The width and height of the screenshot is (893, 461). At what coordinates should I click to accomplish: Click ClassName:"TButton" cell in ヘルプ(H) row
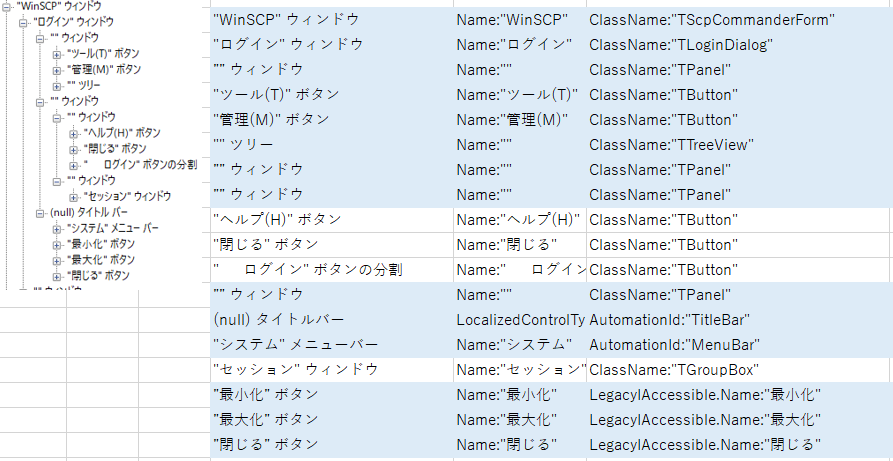(x=738, y=219)
